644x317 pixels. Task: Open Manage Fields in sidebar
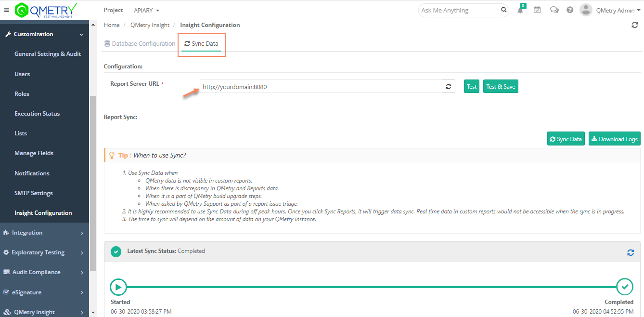coord(34,153)
